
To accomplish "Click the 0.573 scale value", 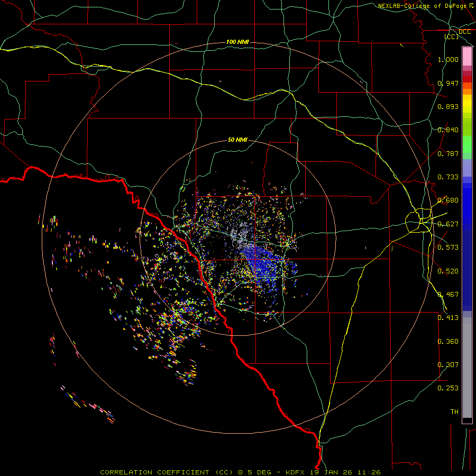I will click(x=448, y=248).
